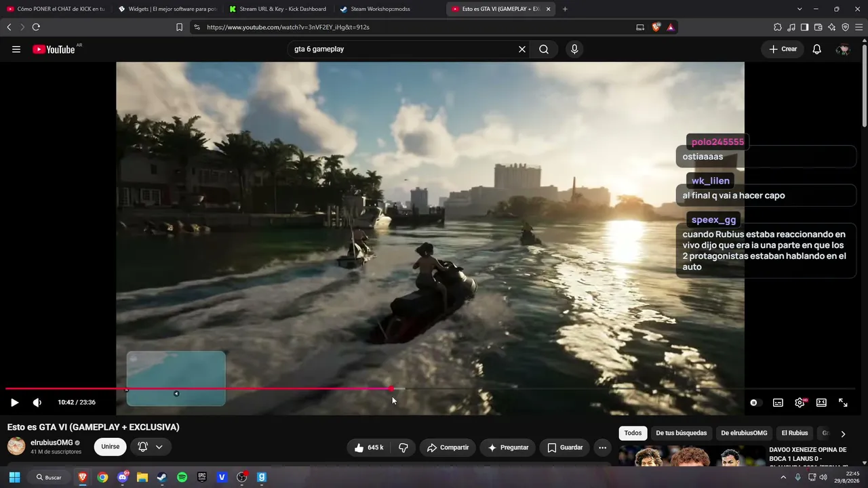This screenshot has height=488, width=868.
Task: Open the subscription notification bell dropdown
Action: pyautogui.click(x=150, y=447)
